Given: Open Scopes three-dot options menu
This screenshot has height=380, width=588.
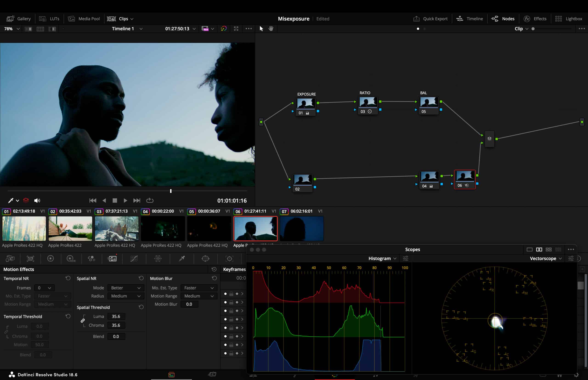Looking at the screenshot, I should pos(571,249).
